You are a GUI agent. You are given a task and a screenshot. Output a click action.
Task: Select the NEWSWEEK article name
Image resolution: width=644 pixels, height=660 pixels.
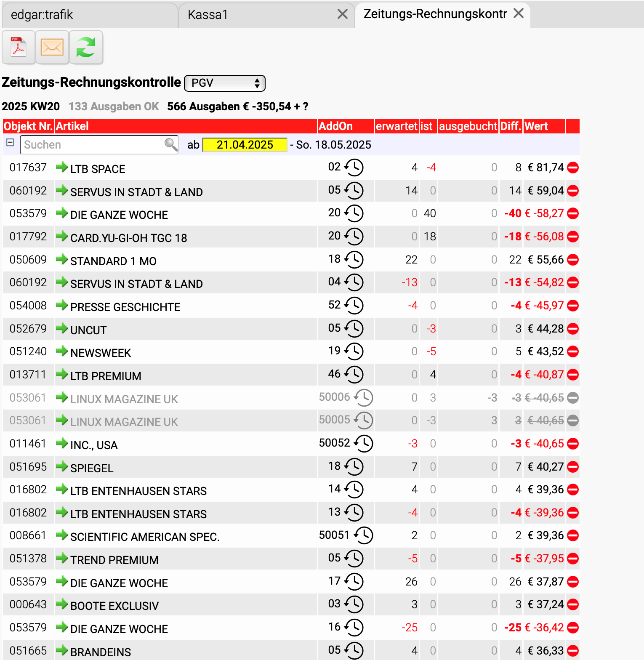pos(101,353)
